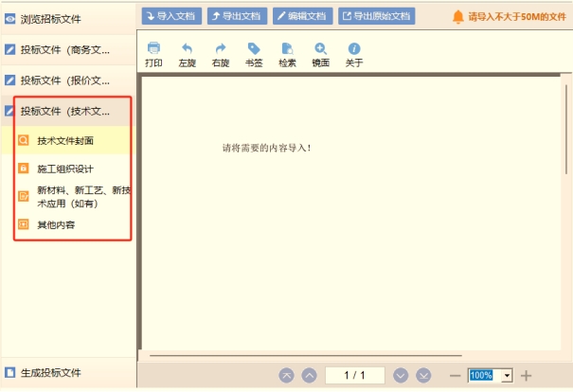This screenshot has width=573, height=392.
Task: Click the document icon of 生成投标文件
Action: click(x=9, y=372)
